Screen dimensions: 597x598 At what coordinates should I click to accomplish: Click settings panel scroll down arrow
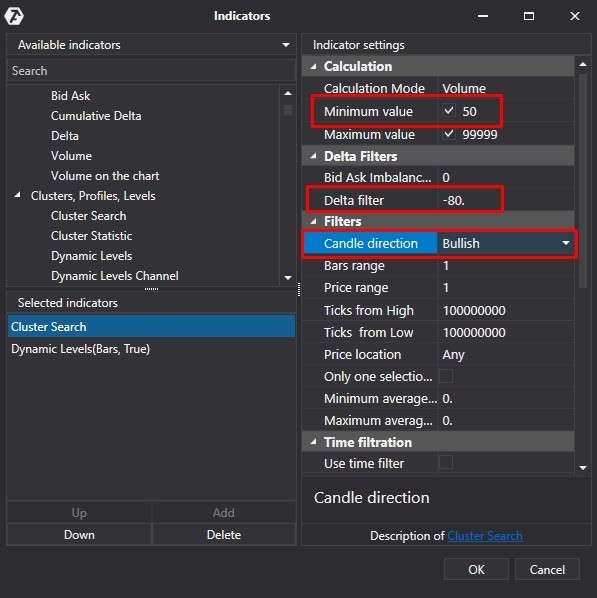[583, 468]
